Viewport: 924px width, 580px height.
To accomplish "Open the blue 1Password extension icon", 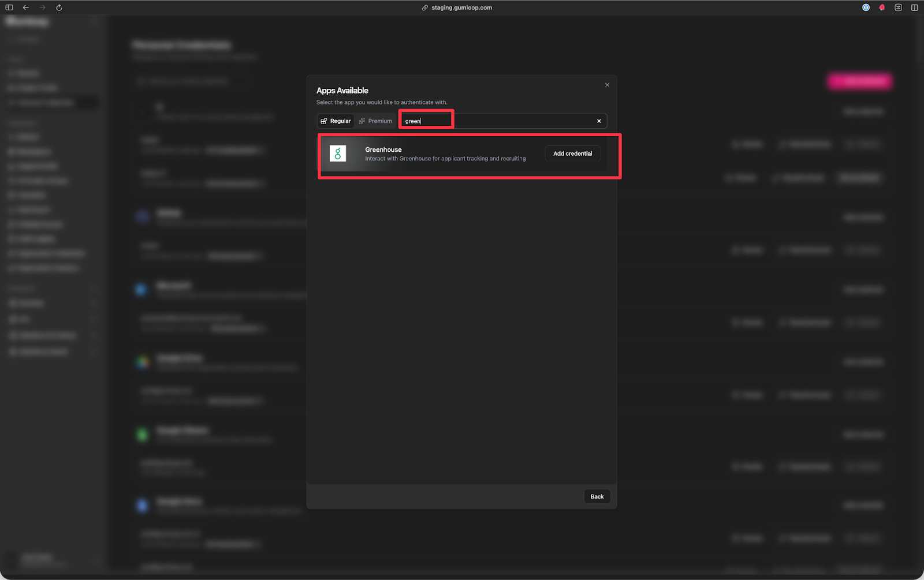I will (x=866, y=8).
